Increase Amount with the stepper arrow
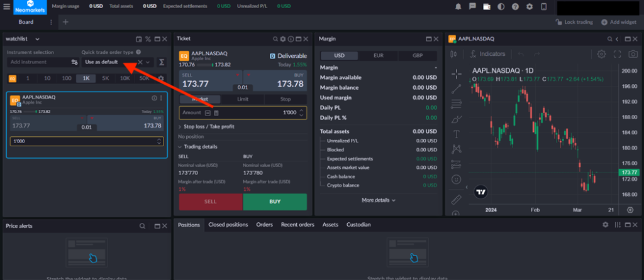Image resolution: width=644 pixels, height=280 pixels. click(x=301, y=110)
